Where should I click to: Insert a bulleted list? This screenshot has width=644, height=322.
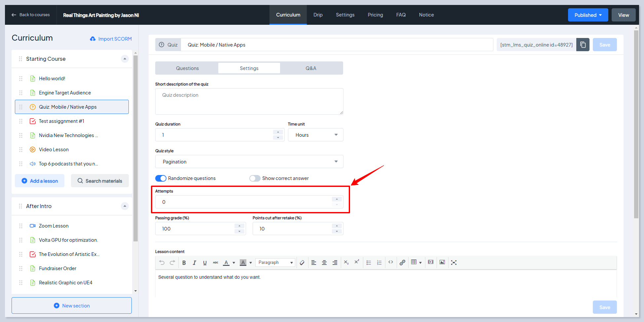tap(369, 263)
